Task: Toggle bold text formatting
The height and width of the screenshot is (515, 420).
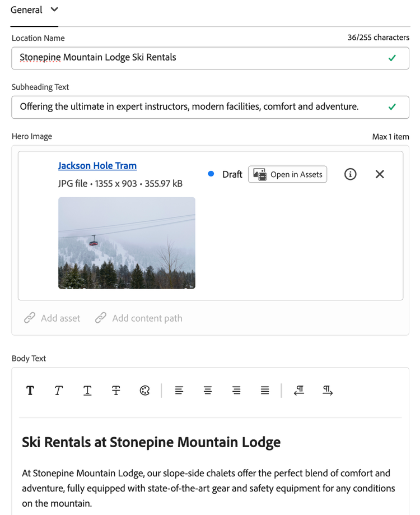Action: (x=30, y=391)
